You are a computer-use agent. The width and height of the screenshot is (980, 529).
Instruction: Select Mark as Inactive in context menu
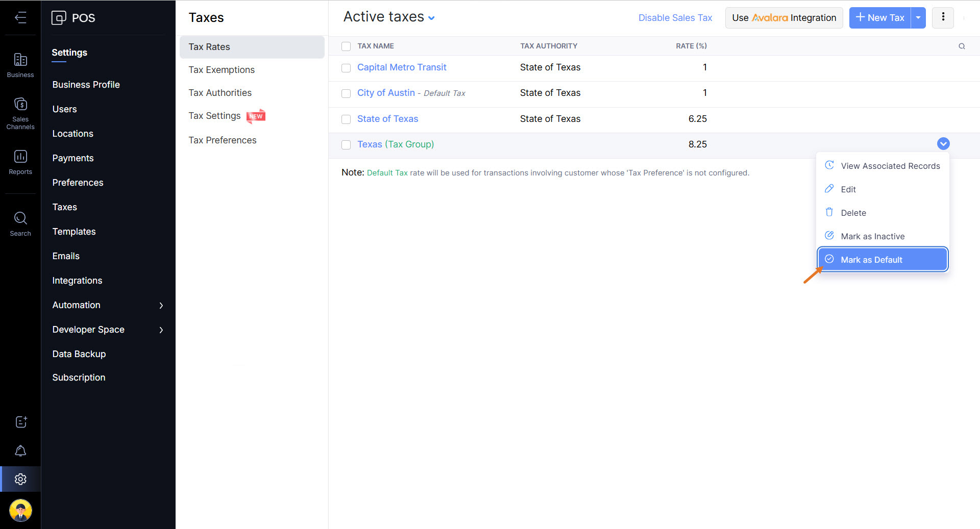coord(872,236)
